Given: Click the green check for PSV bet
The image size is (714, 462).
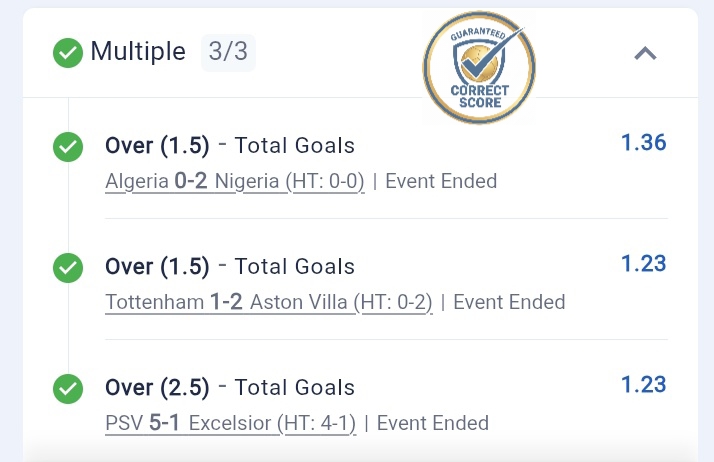Looking at the screenshot, I should pos(68,387).
